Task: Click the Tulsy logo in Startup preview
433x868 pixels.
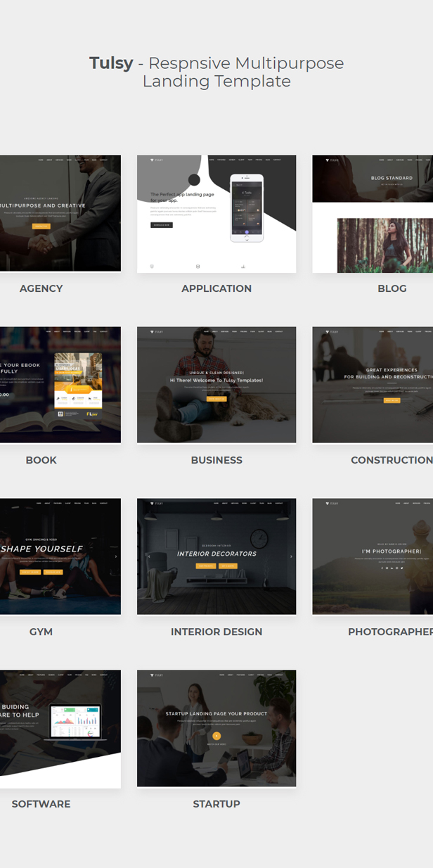Action: (x=156, y=675)
